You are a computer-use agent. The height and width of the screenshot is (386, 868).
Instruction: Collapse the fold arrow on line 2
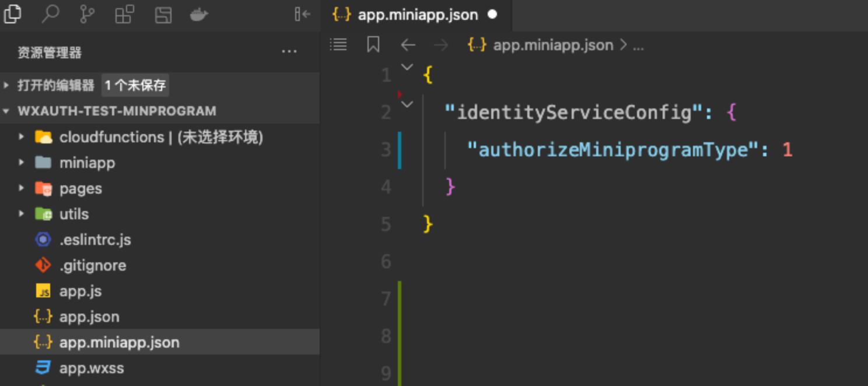(407, 104)
